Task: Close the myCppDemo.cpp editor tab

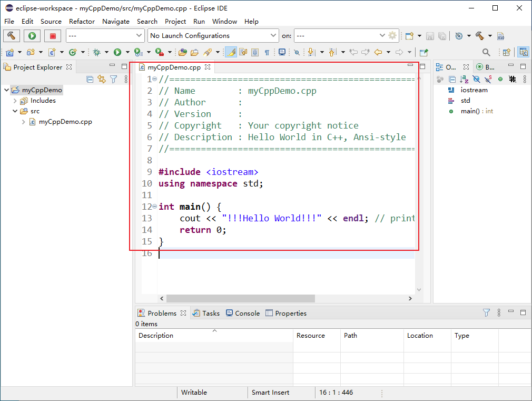Action: coord(208,67)
